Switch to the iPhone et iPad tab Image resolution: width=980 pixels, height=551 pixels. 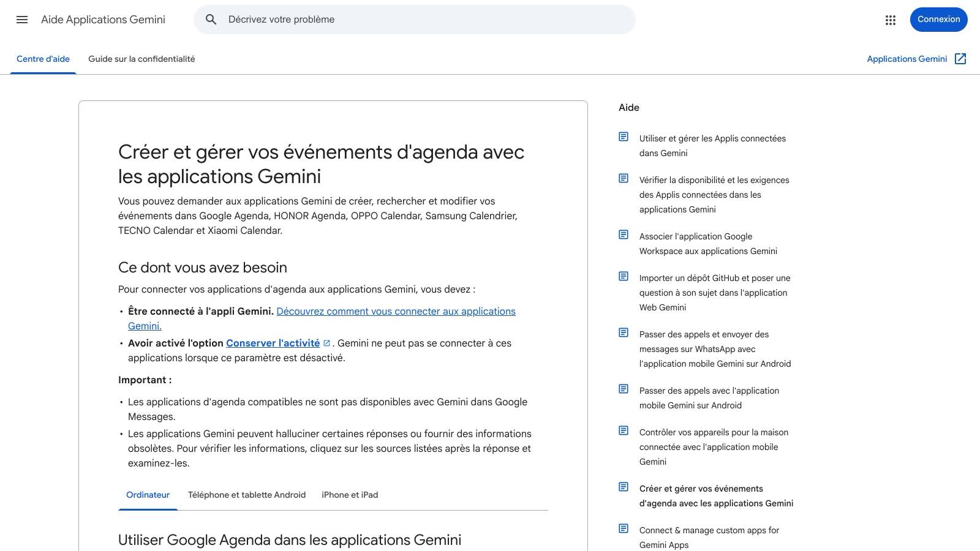pyautogui.click(x=350, y=495)
